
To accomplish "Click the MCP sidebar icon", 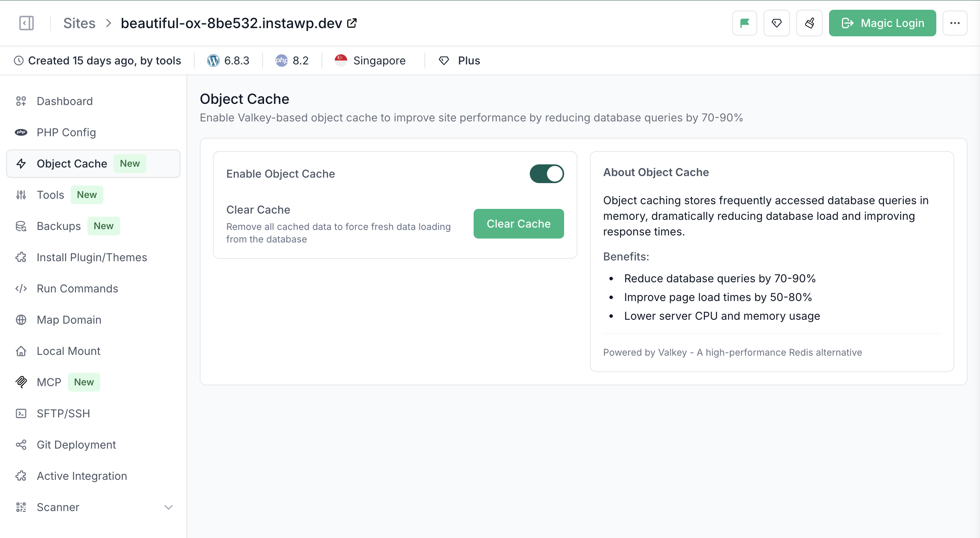I will (x=21, y=382).
